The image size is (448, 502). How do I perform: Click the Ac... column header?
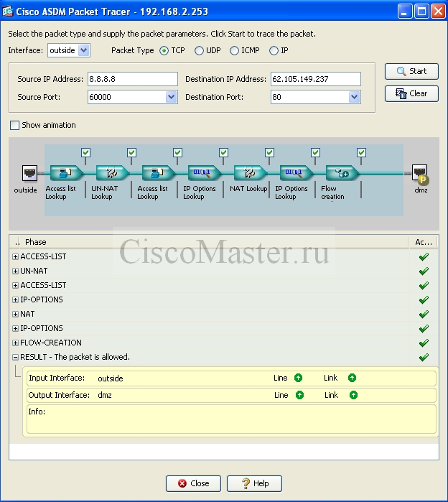click(424, 242)
